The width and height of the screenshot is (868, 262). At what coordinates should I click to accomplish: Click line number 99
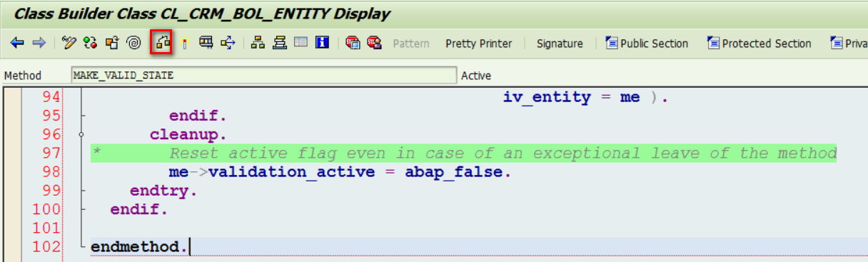51,191
